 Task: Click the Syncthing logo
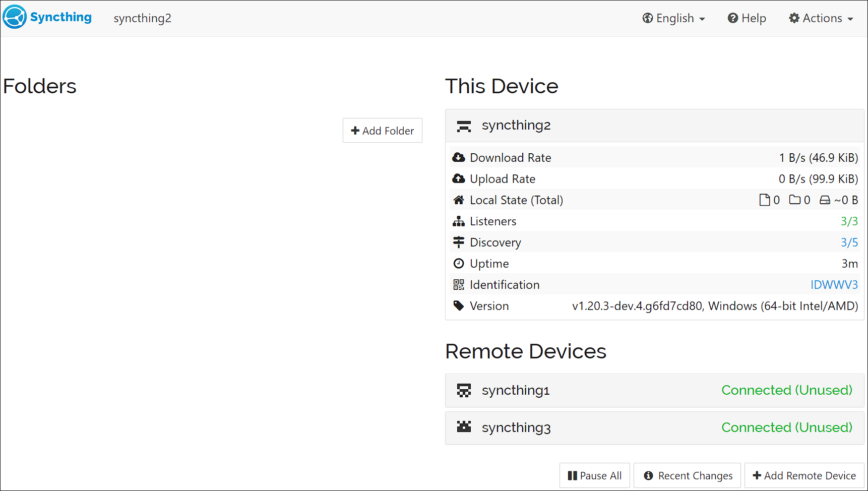pyautogui.click(x=15, y=17)
